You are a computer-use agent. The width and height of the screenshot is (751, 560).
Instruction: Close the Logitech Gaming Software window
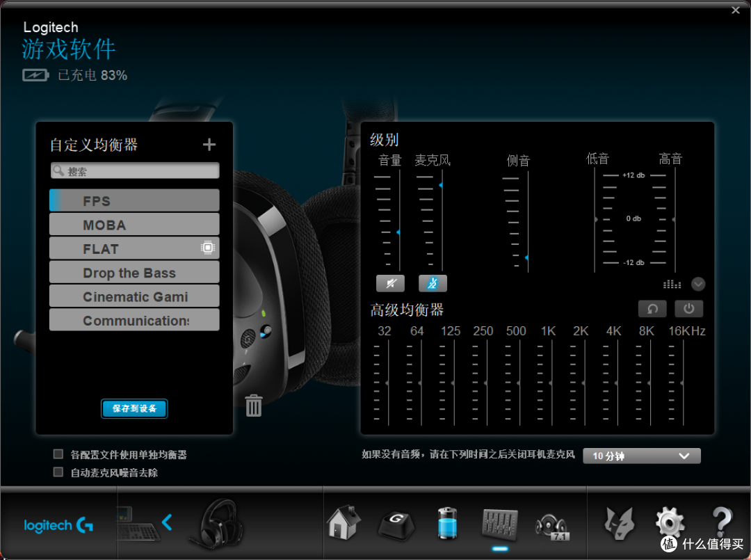[x=736, y=10]
